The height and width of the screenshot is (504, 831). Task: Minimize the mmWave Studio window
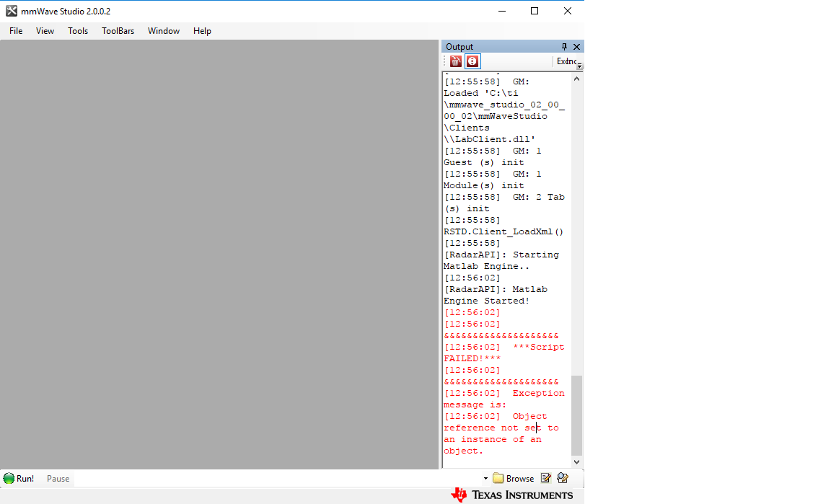coord(502,11)
